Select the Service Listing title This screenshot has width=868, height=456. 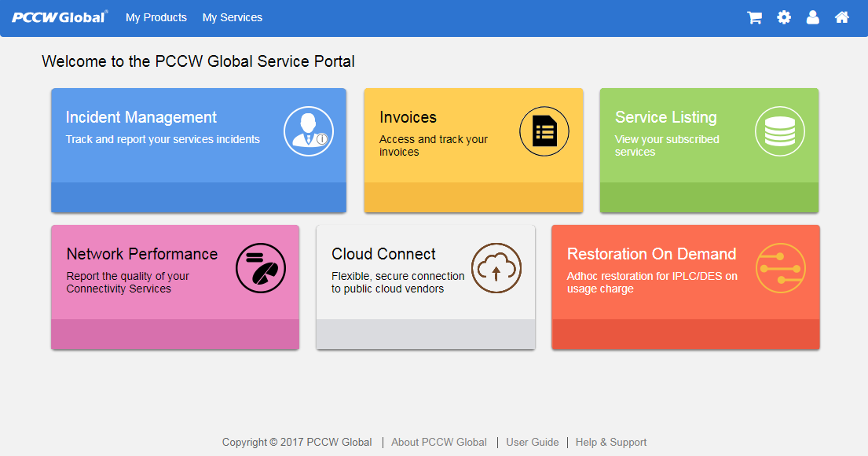(x=666, y=117)
